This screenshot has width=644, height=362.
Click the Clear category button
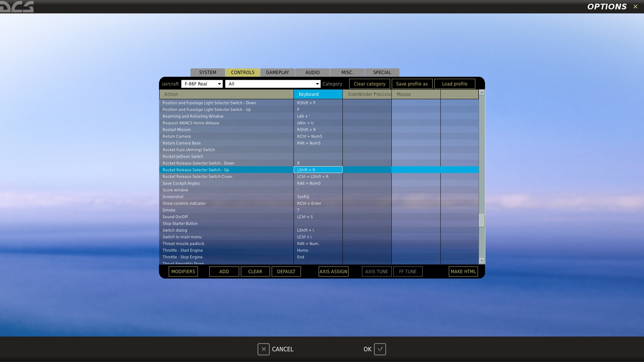click(369, 84)
